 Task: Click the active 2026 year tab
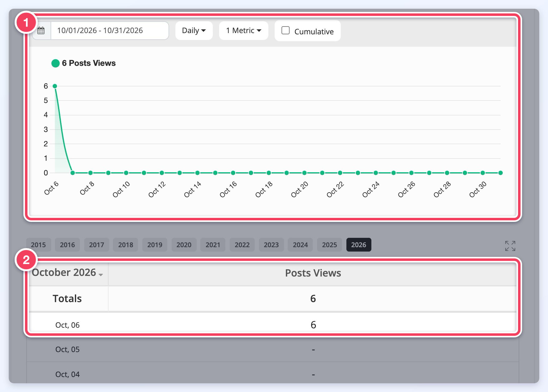pyautogui.click(x=359, y=245)
